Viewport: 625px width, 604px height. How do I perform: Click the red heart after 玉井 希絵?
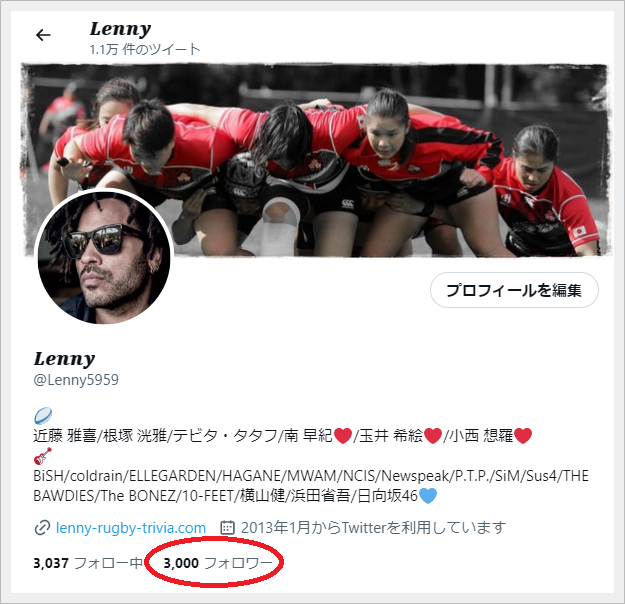[433, 435]
